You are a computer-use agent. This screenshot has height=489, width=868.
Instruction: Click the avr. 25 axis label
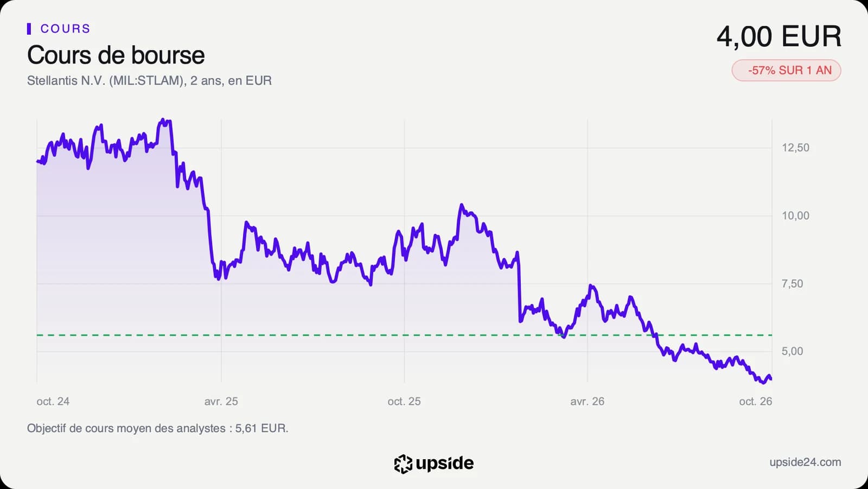(x=221, y=402)
